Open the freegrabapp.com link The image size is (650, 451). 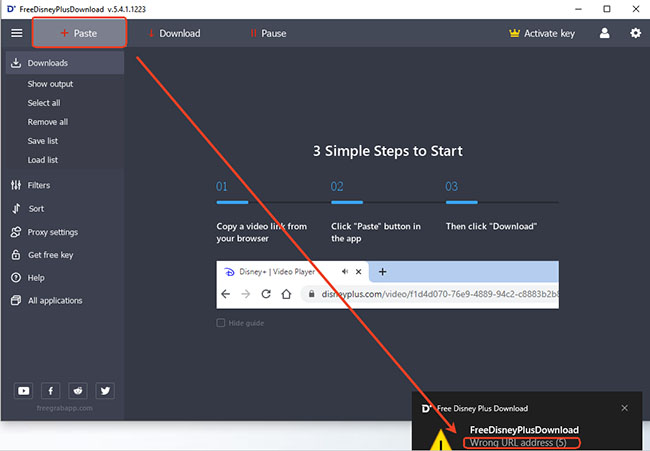64,408
